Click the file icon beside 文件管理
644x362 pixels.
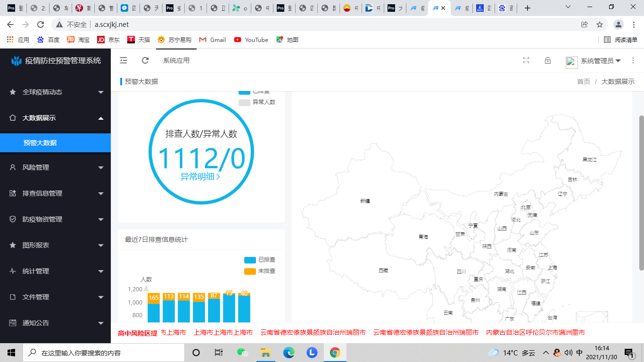[13, 297]
